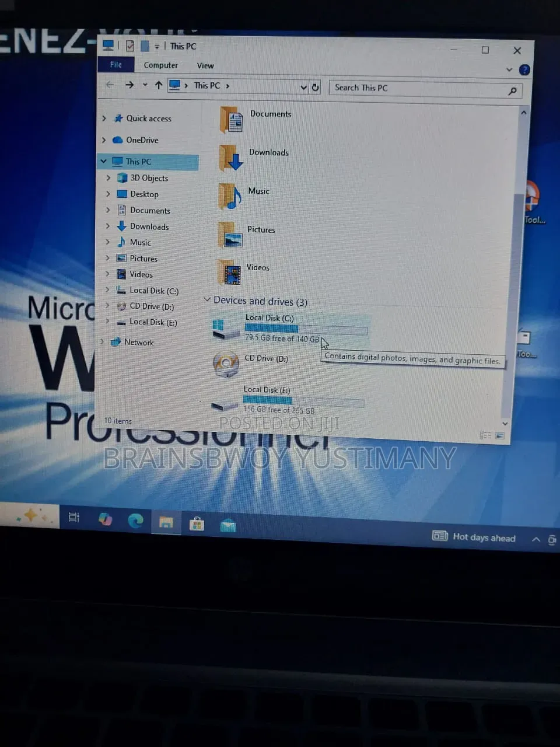The width and height of the screenshot is (560, 747).
Task: Select Network in navigation pane
Action: (x=139, y=342)
